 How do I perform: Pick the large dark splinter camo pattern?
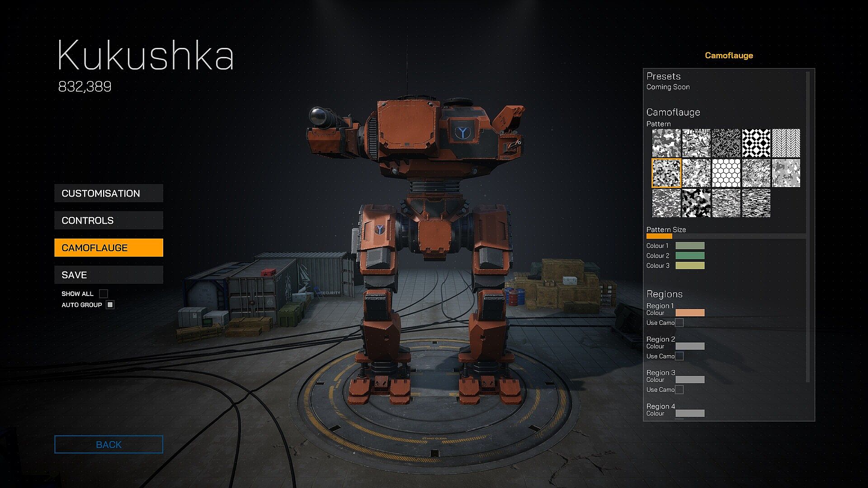tap(696, 203)
